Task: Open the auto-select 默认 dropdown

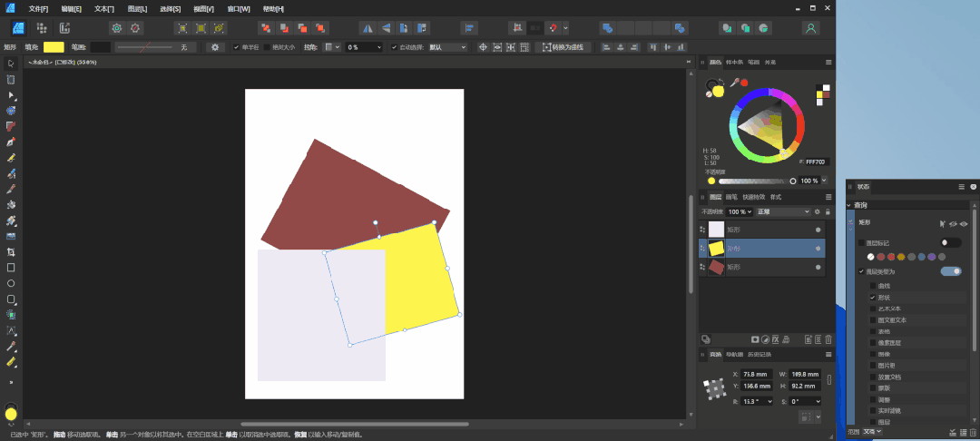Action: point(446,47)
